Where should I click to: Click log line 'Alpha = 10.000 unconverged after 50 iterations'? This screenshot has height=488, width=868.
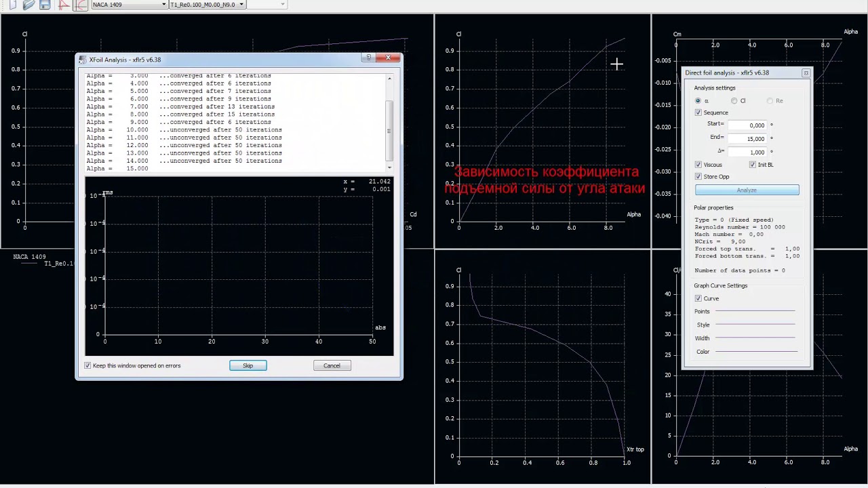tap(184, 129)
